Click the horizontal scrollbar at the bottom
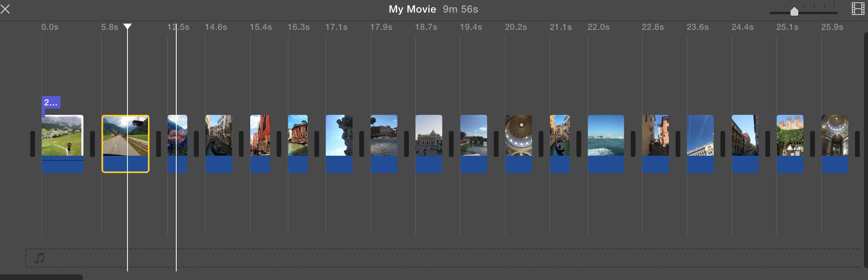The width and height of the screenshot is (868, 280). tap(41, 277)
